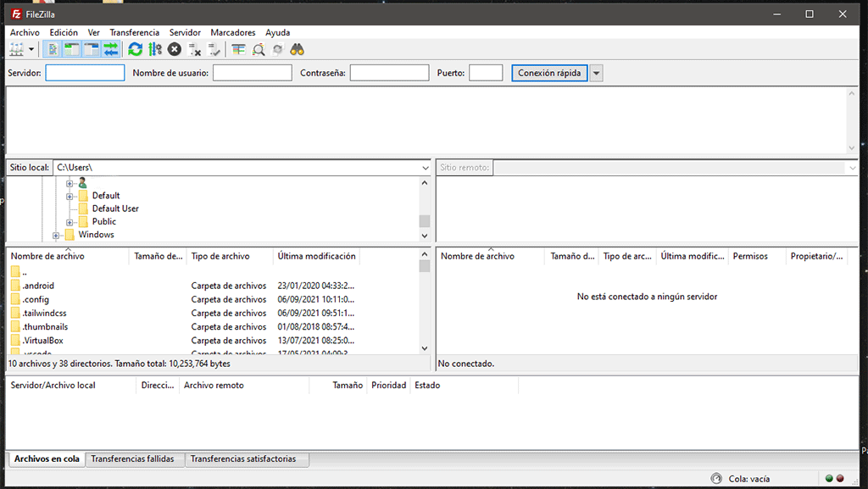
Task: Open the Ver menu
Action: click(93, 33)
